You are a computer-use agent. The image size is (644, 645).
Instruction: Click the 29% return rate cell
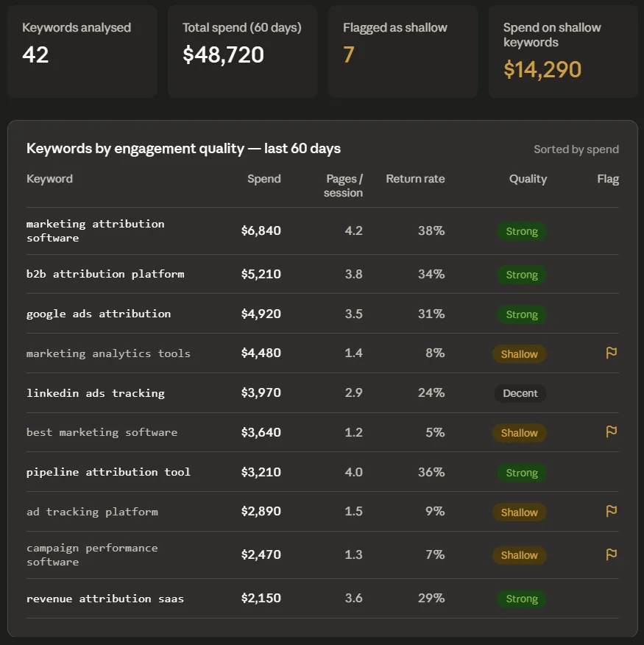(431, 598)
